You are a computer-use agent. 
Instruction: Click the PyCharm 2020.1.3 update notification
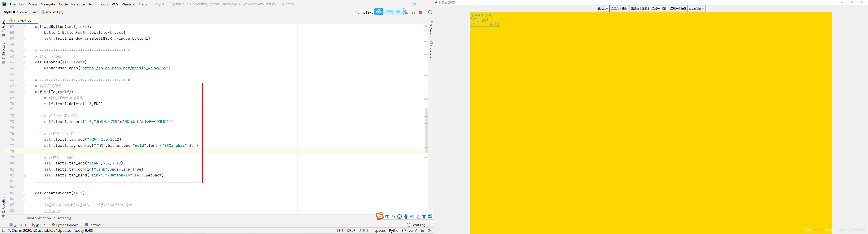point(50,231)
